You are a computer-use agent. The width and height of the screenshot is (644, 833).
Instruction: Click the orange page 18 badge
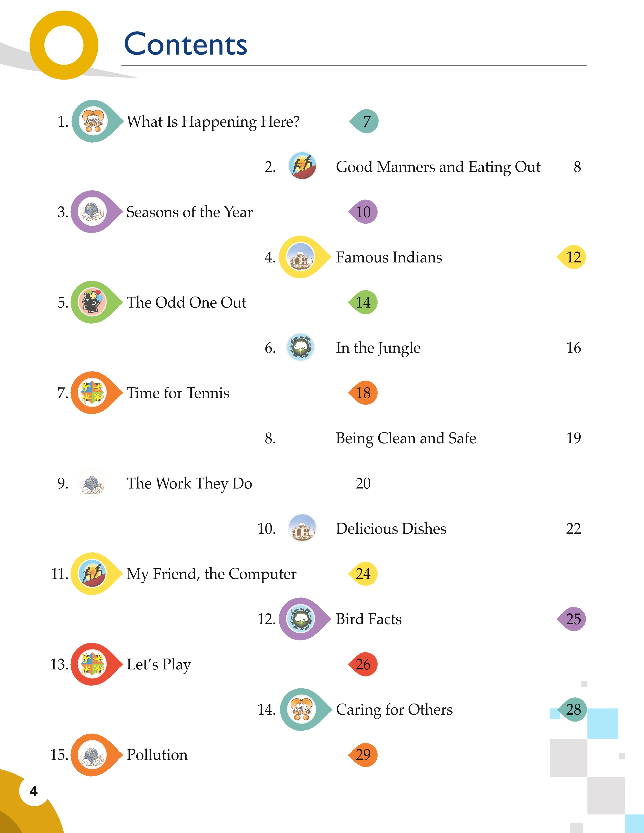click(x=363, y=393)
